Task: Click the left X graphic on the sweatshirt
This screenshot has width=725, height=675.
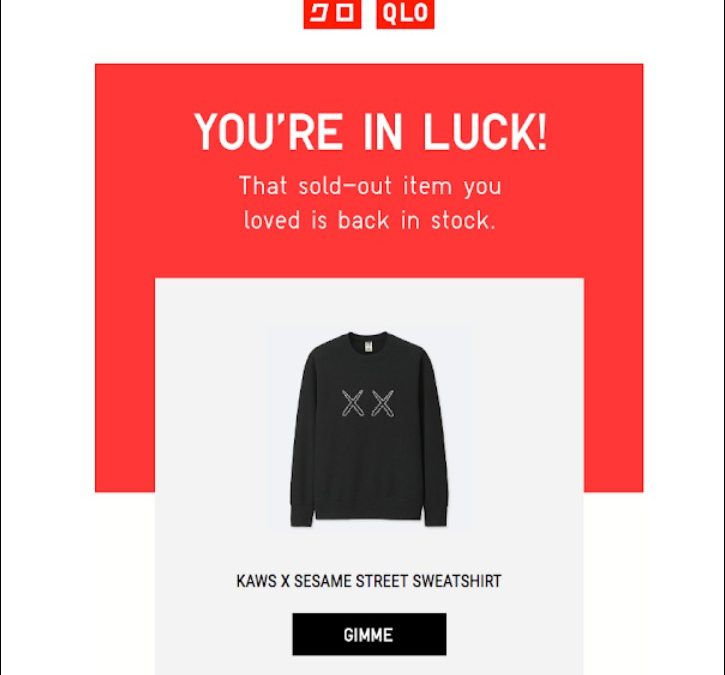Action: click(x=352, y=403)
